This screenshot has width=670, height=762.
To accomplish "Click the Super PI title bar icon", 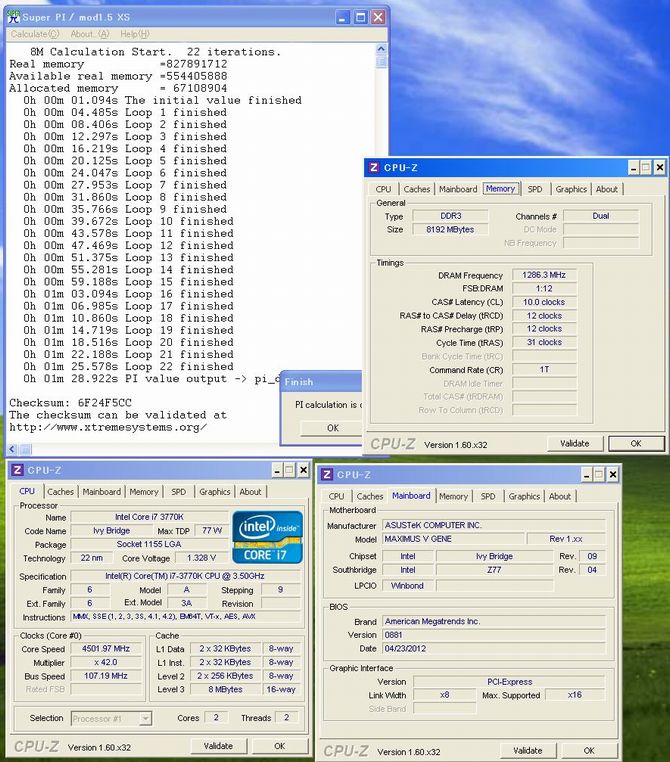I will click(15, 17).
